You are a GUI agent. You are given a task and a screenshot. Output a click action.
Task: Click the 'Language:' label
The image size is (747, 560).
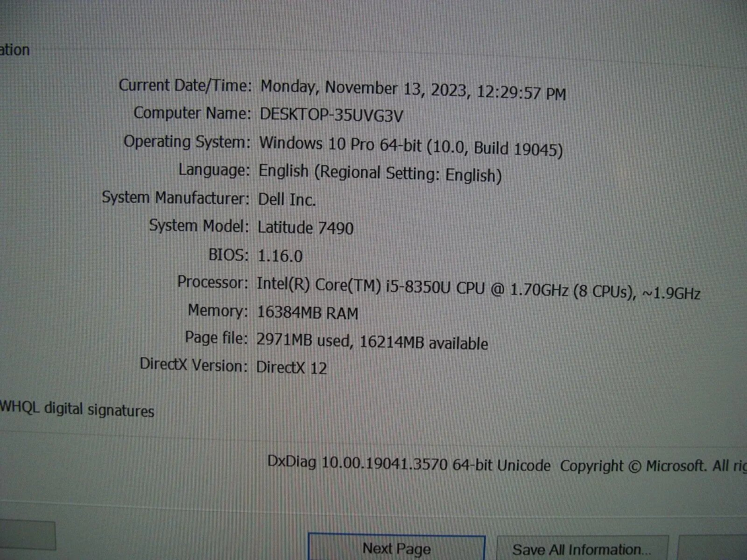(214, 170)
